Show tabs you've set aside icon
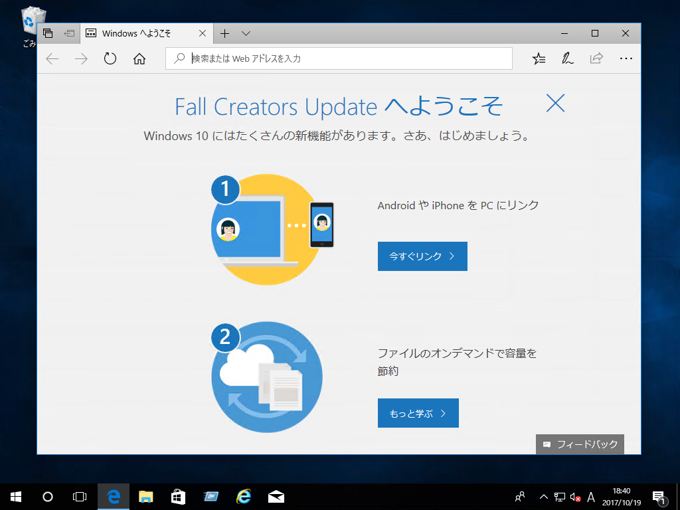This screenshot has width=680, height=510. click(x=48, y=33)
